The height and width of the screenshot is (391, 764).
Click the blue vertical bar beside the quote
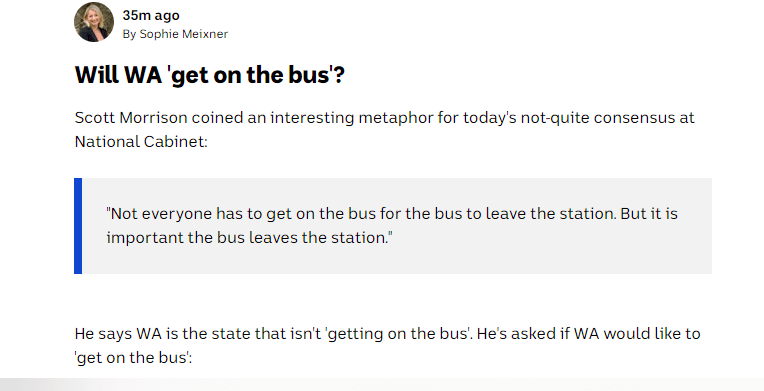coord(78,226)
